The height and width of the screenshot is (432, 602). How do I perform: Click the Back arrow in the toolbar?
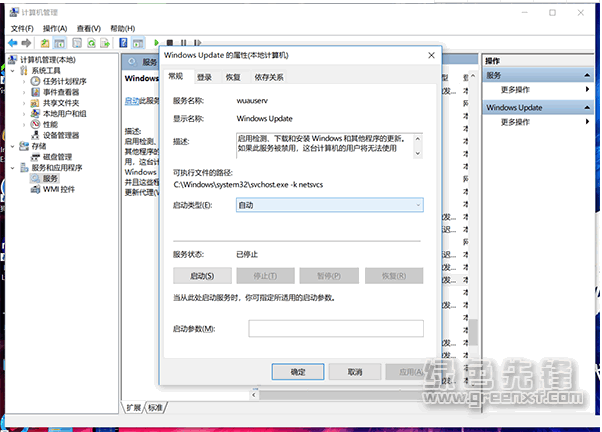tap(13, 43)
